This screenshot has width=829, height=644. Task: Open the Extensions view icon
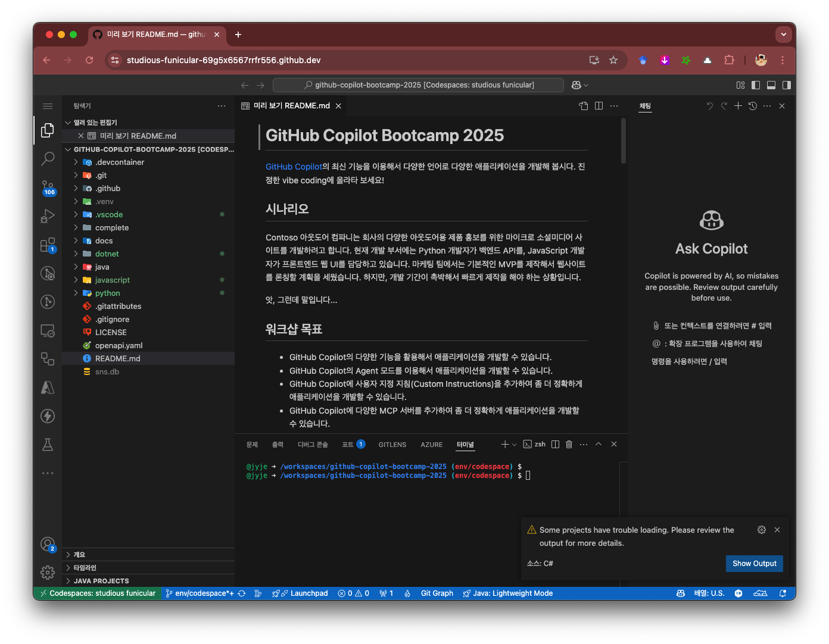[48, 245]
